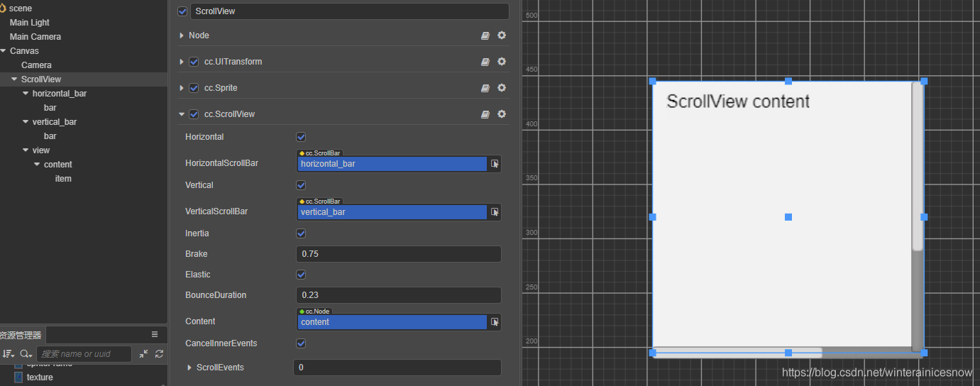Click the horizontal_bar reference field
Viewport: 980px width, 386px height.
tap(392, 164)
